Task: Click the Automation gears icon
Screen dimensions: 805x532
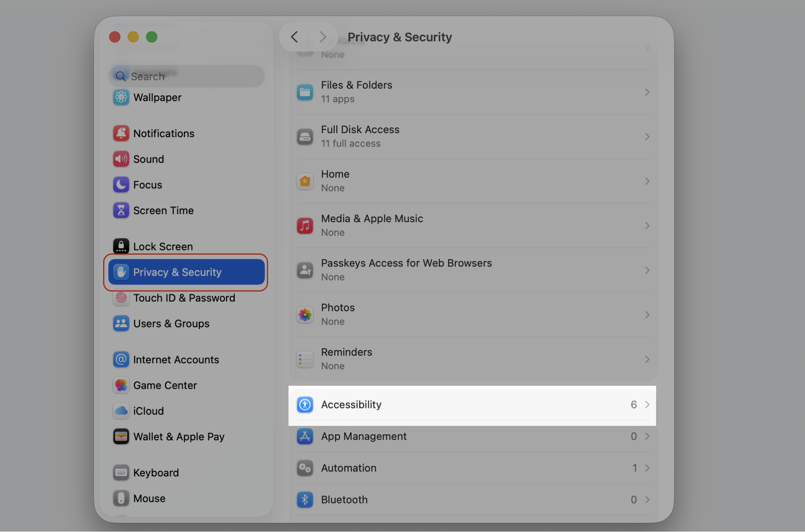Action: [x=305, y=468]
